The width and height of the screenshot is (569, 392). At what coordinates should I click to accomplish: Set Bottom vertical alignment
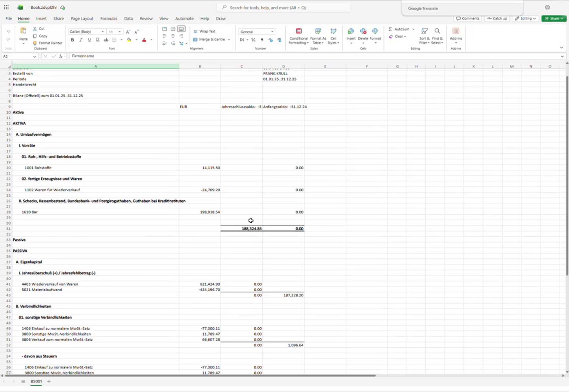(x=181, y=29)
